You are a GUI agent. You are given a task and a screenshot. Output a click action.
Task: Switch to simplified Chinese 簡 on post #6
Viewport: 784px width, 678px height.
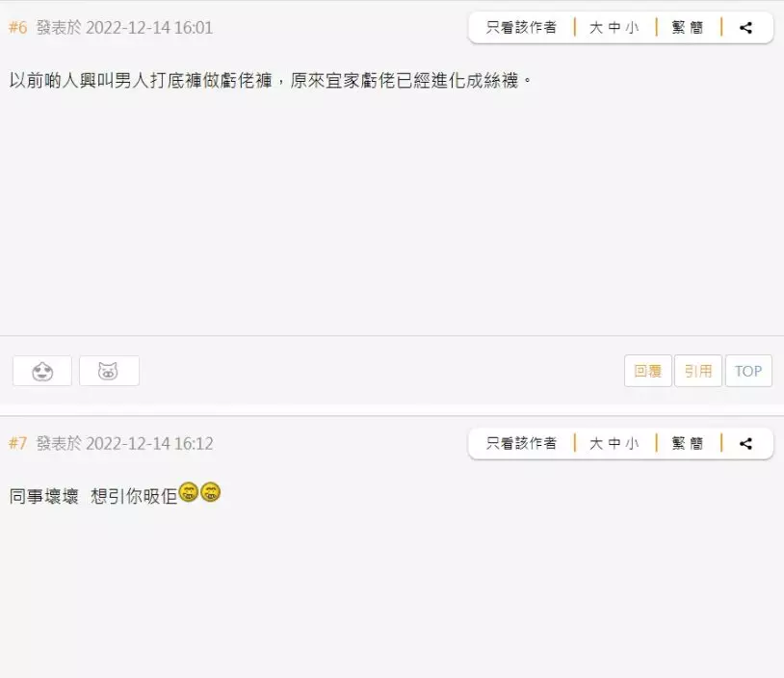point(697,28)
